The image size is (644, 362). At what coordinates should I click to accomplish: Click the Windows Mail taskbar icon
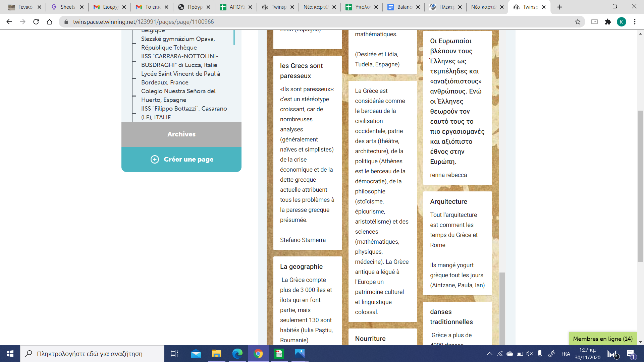coord(196,354)
